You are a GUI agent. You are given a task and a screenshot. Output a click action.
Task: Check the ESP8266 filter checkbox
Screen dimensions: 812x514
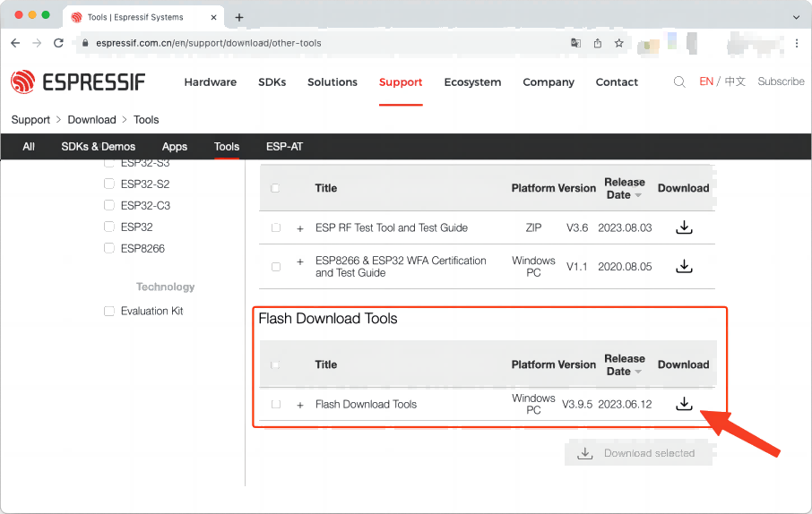108,248
